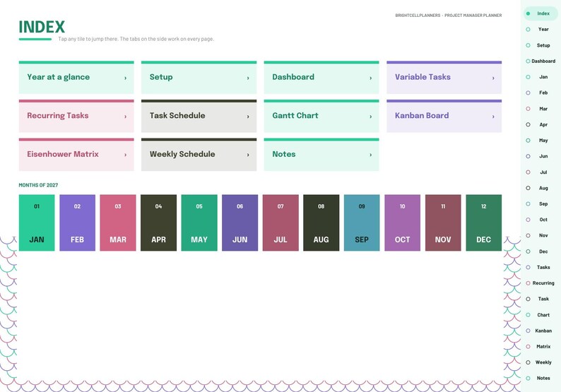
Task: Select the Oct side tab
Action: [541, 220]
